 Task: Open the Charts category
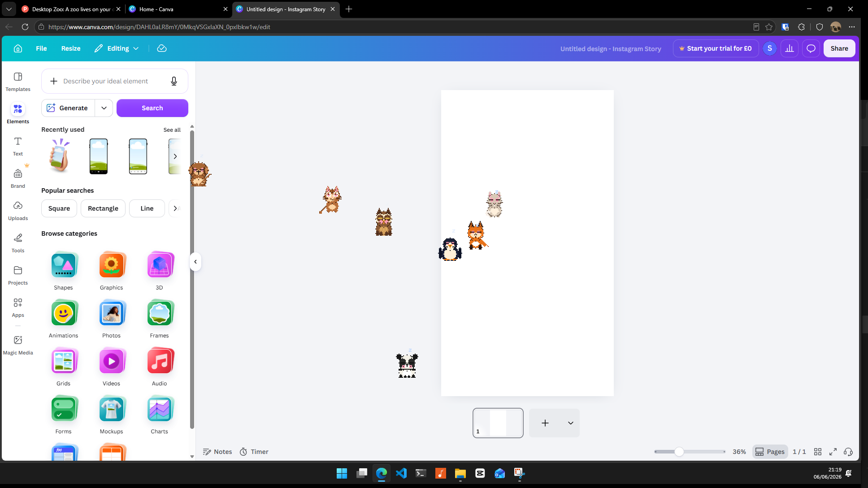(159, 415)
